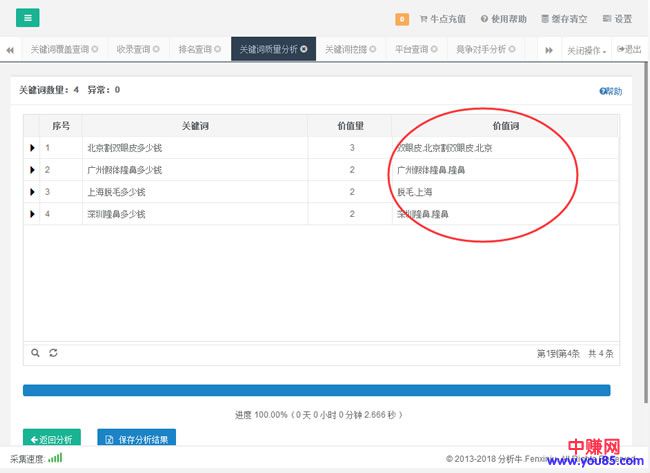650x473 pixels.
Task: Click the green hamburger menu button
Action: 28,17
